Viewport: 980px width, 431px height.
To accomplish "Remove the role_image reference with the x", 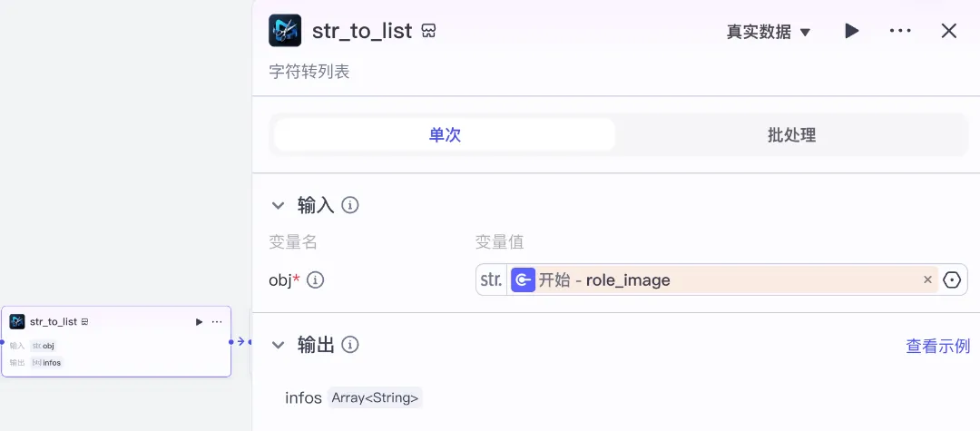I will click(927, 279).
